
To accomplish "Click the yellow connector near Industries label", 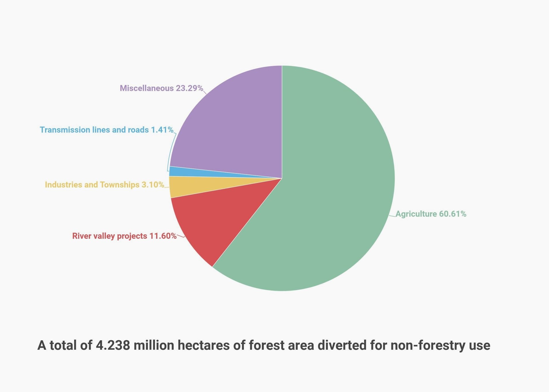I will (x=167, y=187).
